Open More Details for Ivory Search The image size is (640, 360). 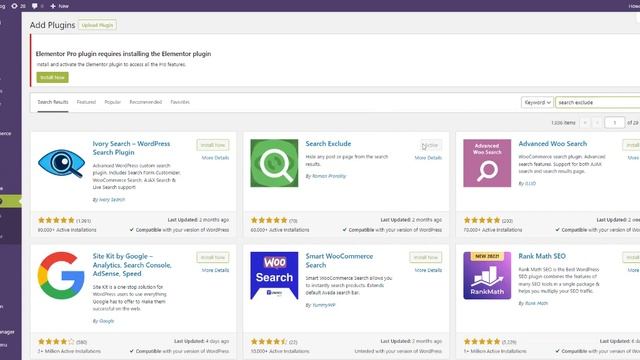pyautogui.click(x=216, y=158)
